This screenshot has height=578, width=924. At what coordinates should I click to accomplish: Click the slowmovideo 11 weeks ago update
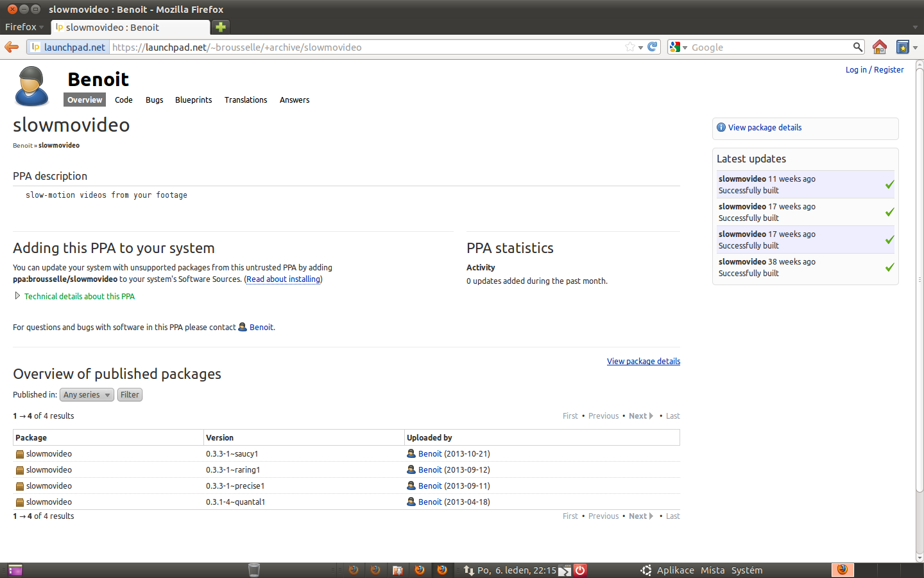pyautogui.click(x=805, y=184)
